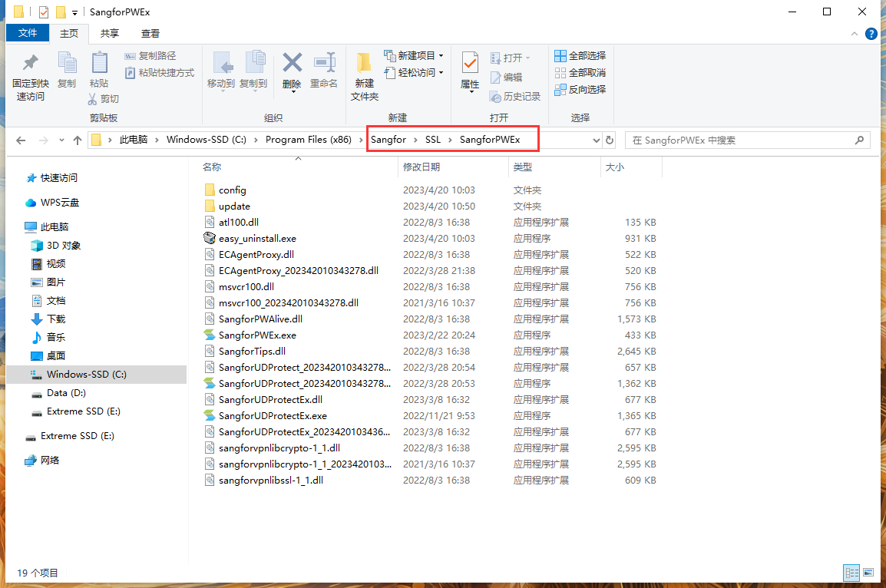Switch to the Home ribbon tab

pos(69,33)
